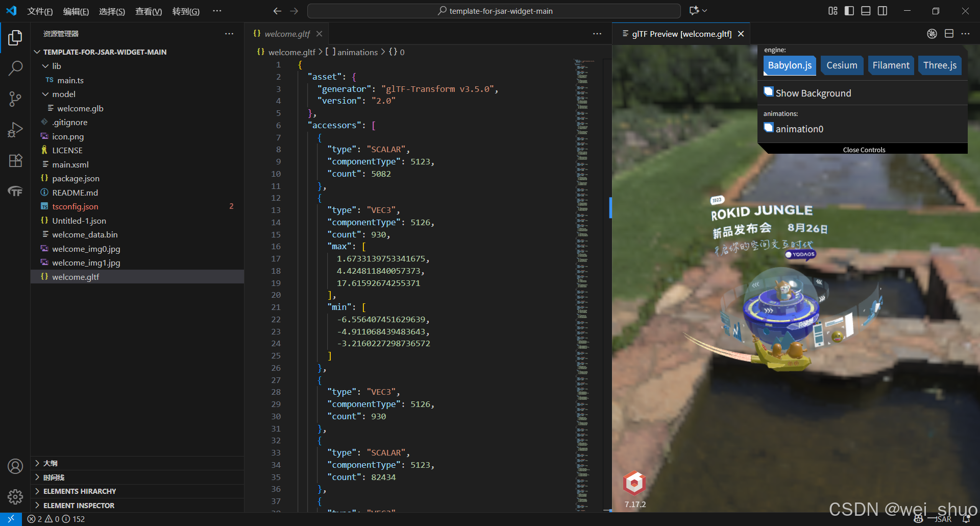Click the circular glTF preview toolbar icon

click(932, 34)
